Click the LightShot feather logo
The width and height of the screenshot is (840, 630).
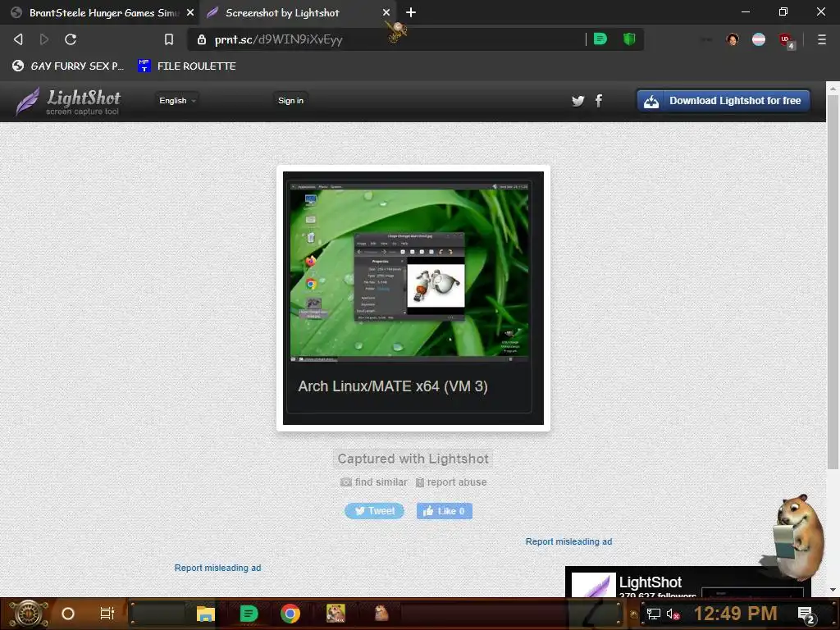coord(68,101)
